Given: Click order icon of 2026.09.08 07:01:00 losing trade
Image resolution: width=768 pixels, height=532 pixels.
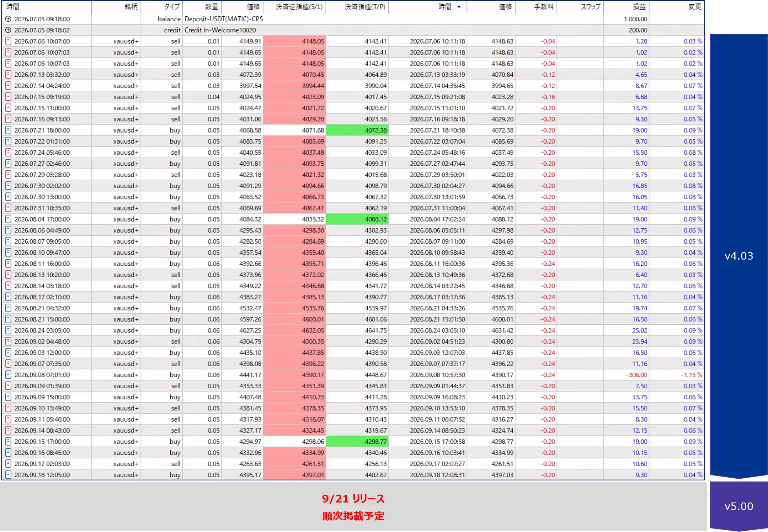Looking at the screenshot, I should pos(8,375).
